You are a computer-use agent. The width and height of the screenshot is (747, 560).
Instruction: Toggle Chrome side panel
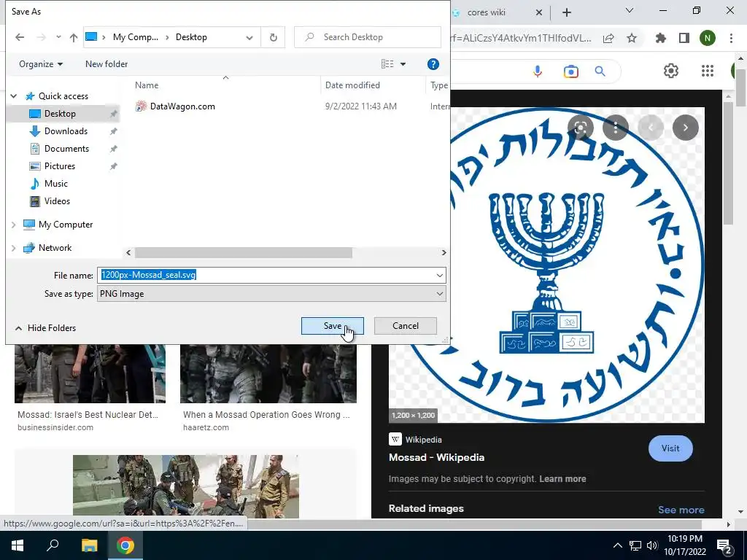click(684, 38)
